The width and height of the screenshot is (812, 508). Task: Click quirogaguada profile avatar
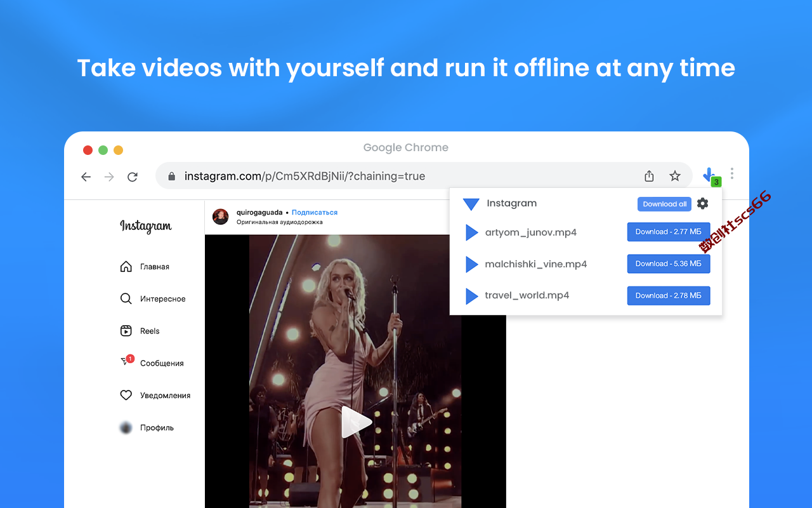220,217
